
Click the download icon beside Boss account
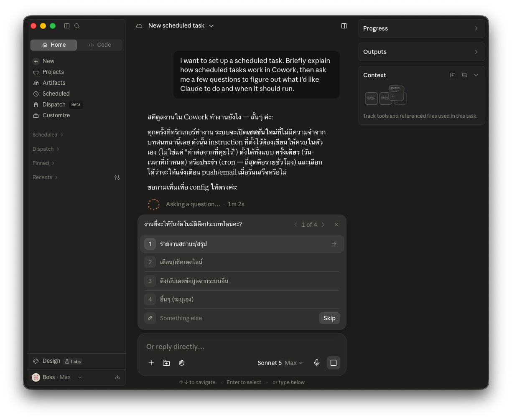tap(117, 377)
